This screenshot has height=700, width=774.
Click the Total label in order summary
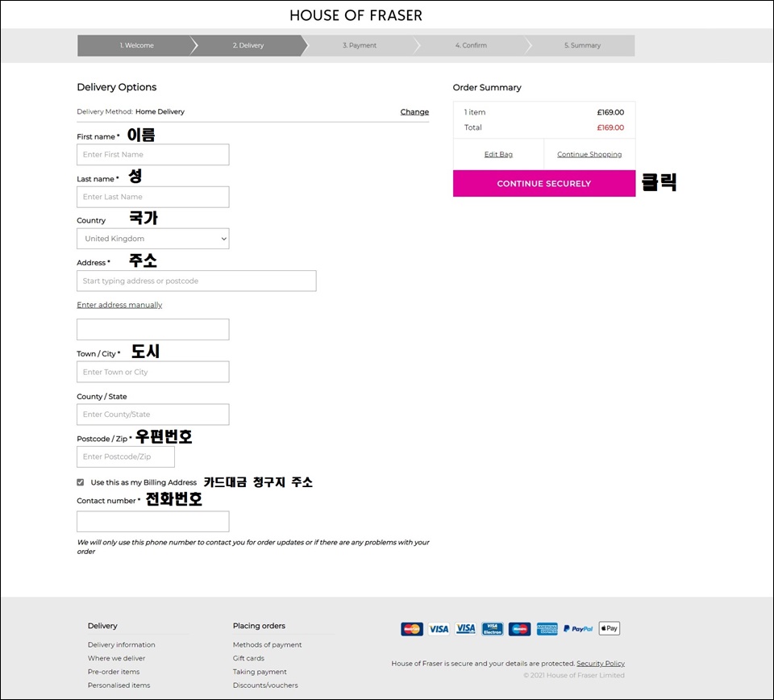click(x=473, y=127)
